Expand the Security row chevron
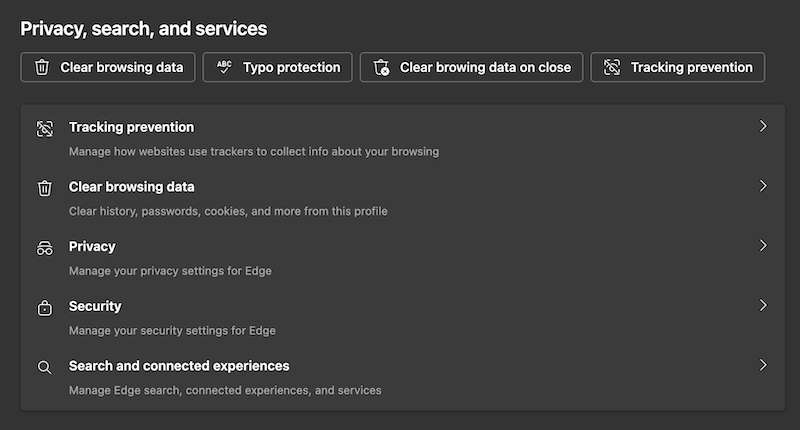This screenshot has height=430, width=800. tap(763, 305)
